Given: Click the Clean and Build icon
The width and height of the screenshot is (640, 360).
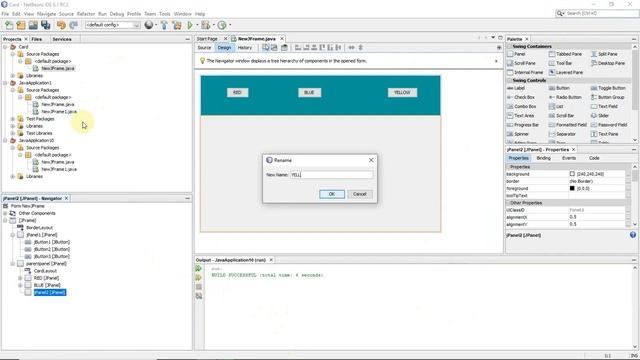Looking at the screenshot, I should [x=177, y=25].
